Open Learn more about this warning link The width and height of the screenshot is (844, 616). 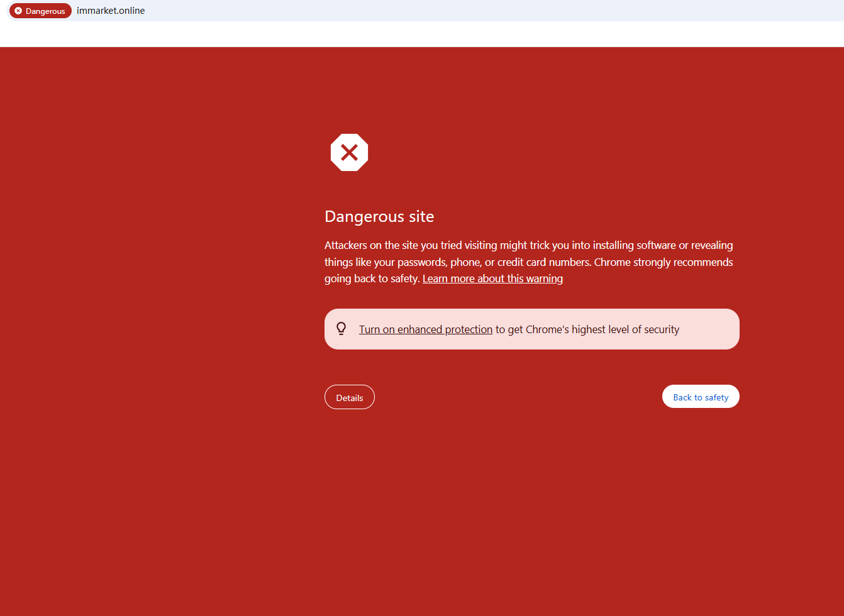pos(492,278)
